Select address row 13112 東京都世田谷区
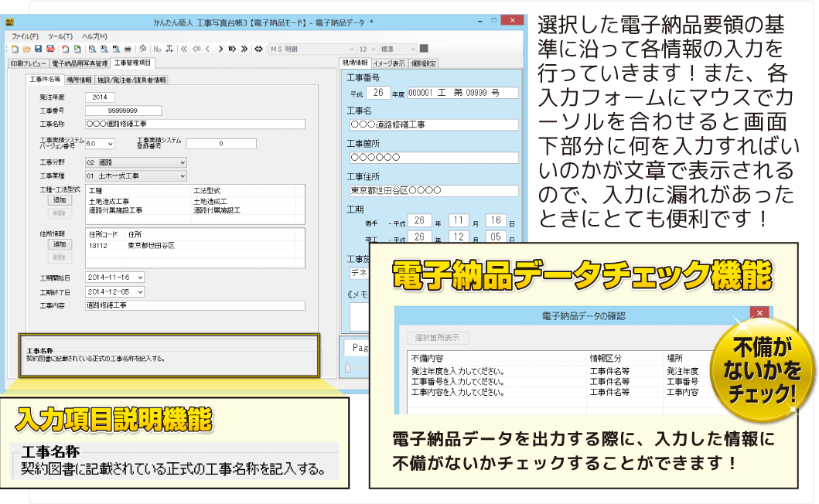Screen dimensions: 819x504 click(191, 246)
